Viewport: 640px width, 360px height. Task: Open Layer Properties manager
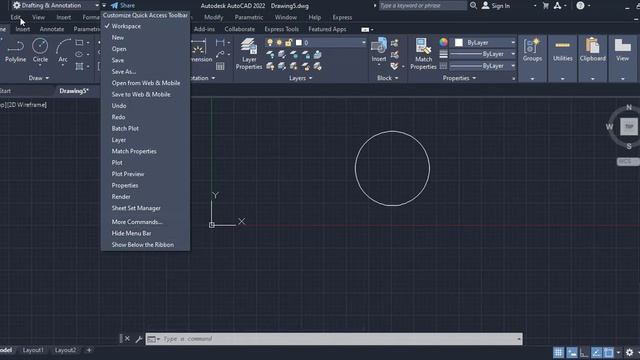click(x=249, y=54)
